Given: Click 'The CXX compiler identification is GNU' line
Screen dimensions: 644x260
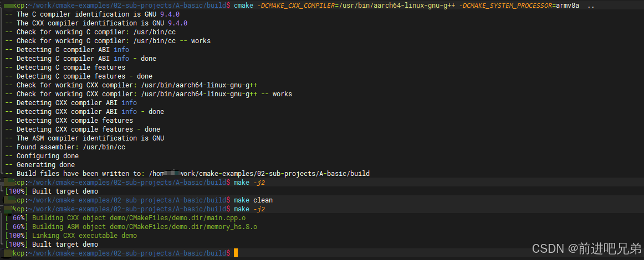Looking at the screenshot, I should coord(96,23).
